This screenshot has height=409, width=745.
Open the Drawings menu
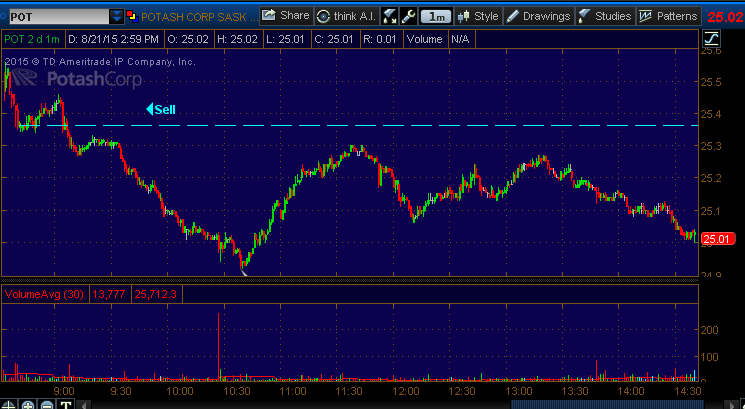539,16
